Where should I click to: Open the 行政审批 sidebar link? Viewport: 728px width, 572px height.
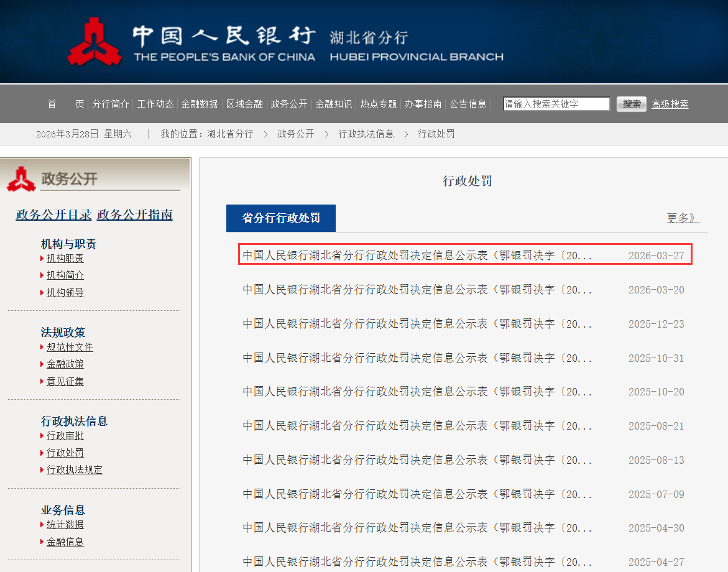coord(65,436)
